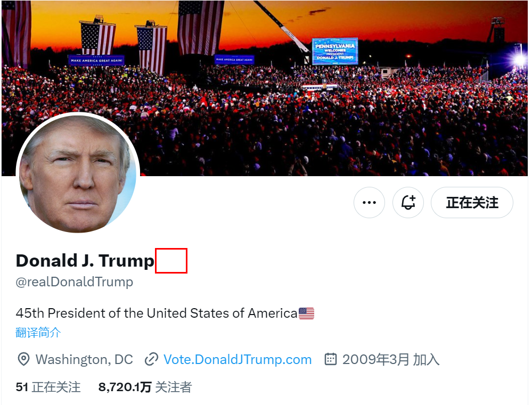The image size is (532, 405).
Task: Click the Donald J. Trump display name
Action: (85, 261)
